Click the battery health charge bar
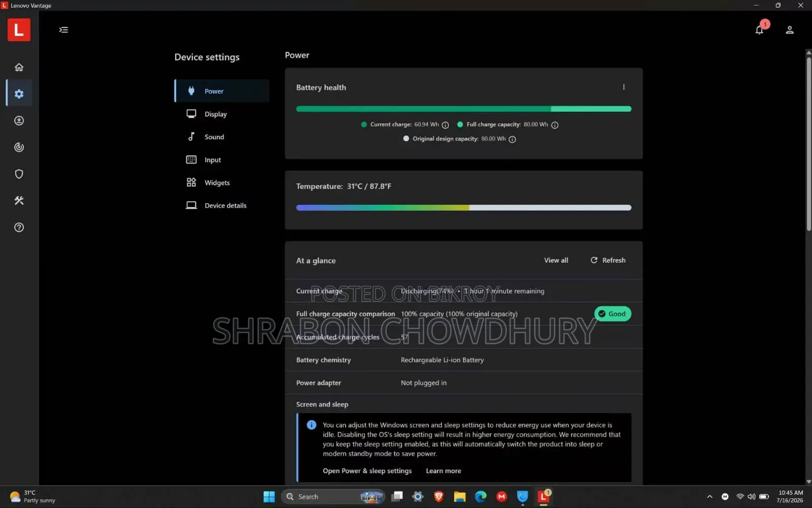 (464, 109)
